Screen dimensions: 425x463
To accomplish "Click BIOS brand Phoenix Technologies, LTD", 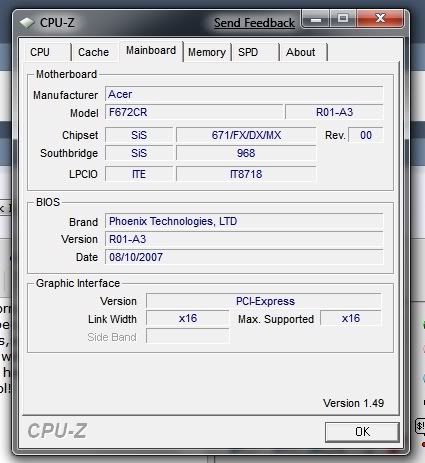I will pos(244,221).
